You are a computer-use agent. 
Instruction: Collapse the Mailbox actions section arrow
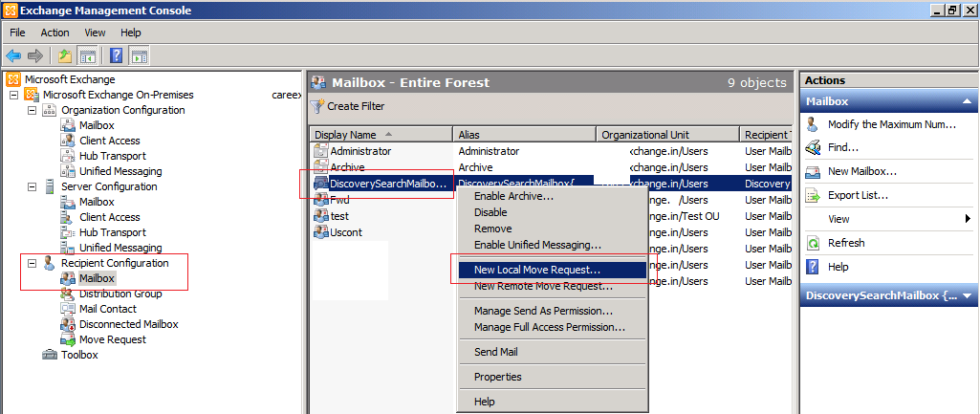pyautogui.click(x=967, y=100)
